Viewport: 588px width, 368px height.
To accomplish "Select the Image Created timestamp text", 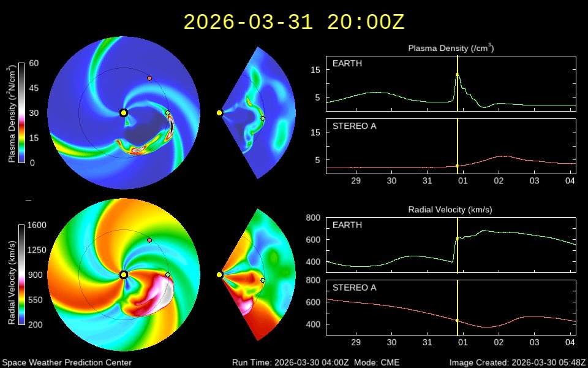I will point(518,362).
